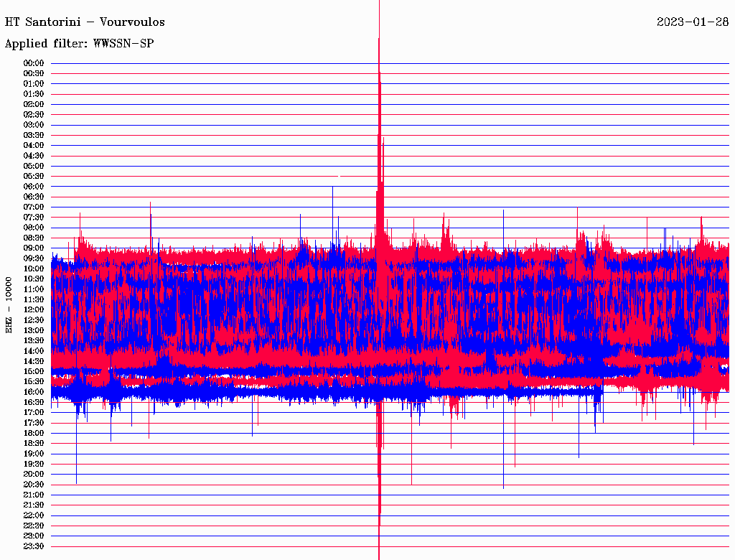This screenshot has width=735, height=560.
Task: Click the 06:00 time label
Action: tap(34, 187)
